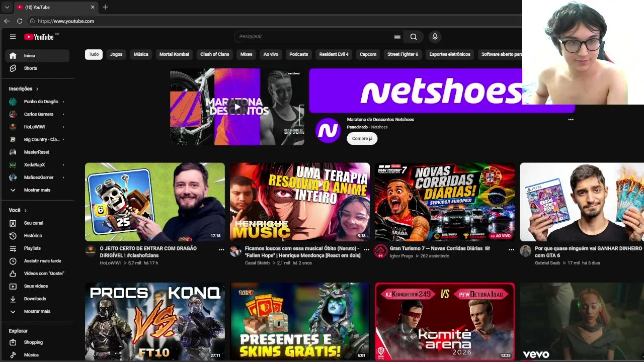The height and width of the screenshot is (362, 644).
Task: Select the Resident Evil 4 filter chip
Action: click(334, 54)
